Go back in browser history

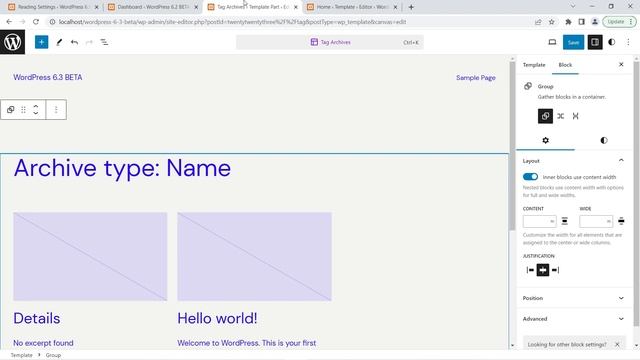pyautogui.click(x=9, y=22)
